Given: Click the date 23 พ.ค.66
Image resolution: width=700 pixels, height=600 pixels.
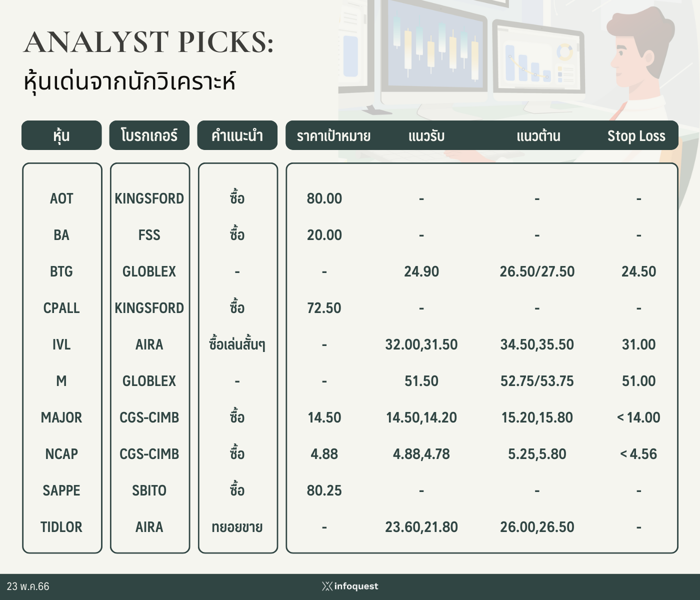Looking at the screenshot, I should pos(28,586).
